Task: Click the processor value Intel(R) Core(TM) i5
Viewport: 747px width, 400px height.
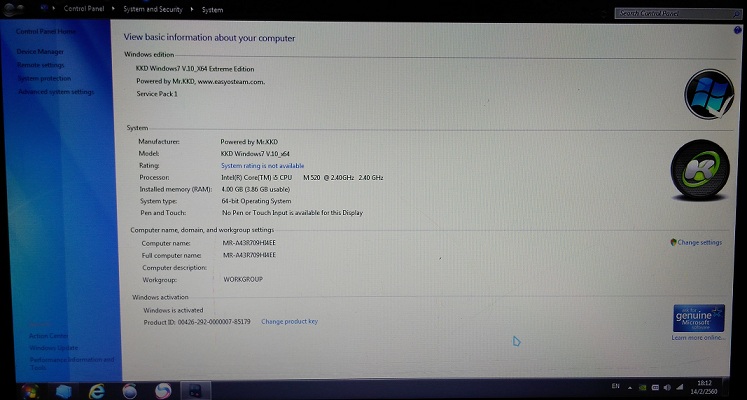Action: tap(302, 178)
